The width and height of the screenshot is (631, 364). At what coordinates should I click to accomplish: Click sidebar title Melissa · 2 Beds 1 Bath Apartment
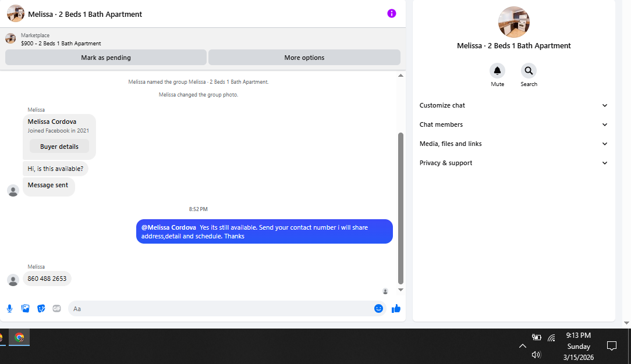514,46
